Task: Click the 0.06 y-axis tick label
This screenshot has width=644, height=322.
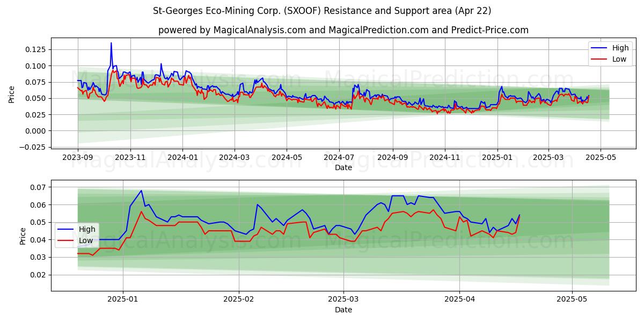Action: click(x=39, y=205)
